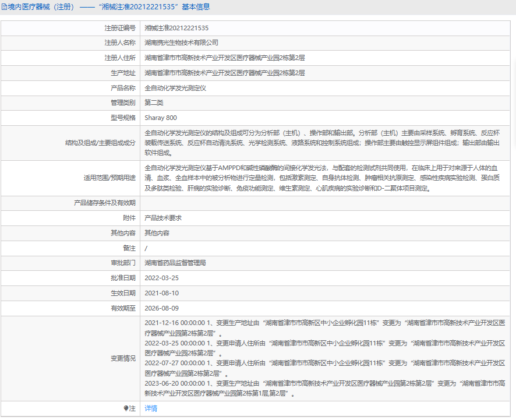Click the lightbulb icon next to 注
The height and width of the screenshot is (420, 516).
[x=126, y=408]
